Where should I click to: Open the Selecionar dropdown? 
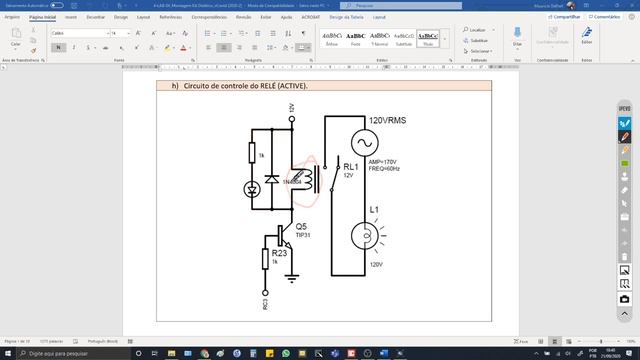coord(478,51)
